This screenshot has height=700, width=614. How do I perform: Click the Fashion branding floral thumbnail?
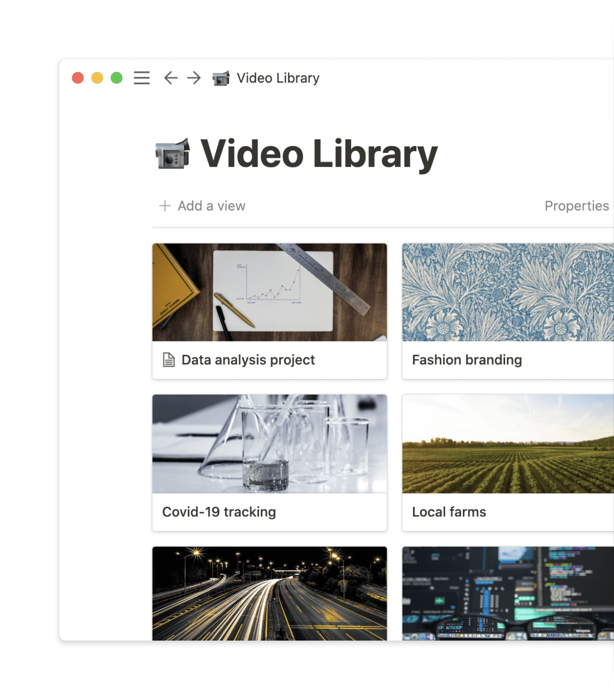pos(508,292)
